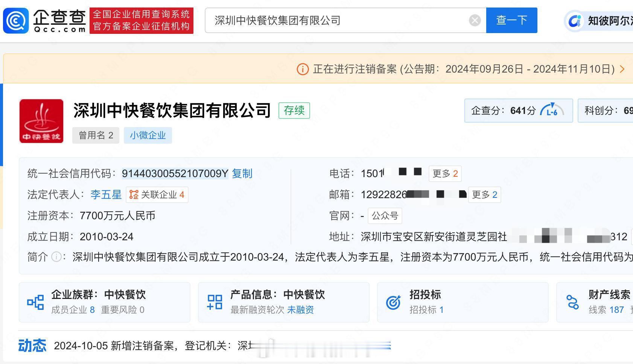Screen dimensions: 633x364
Task: Open 重要风险 0 link
Action: click(x=123, y=310)
